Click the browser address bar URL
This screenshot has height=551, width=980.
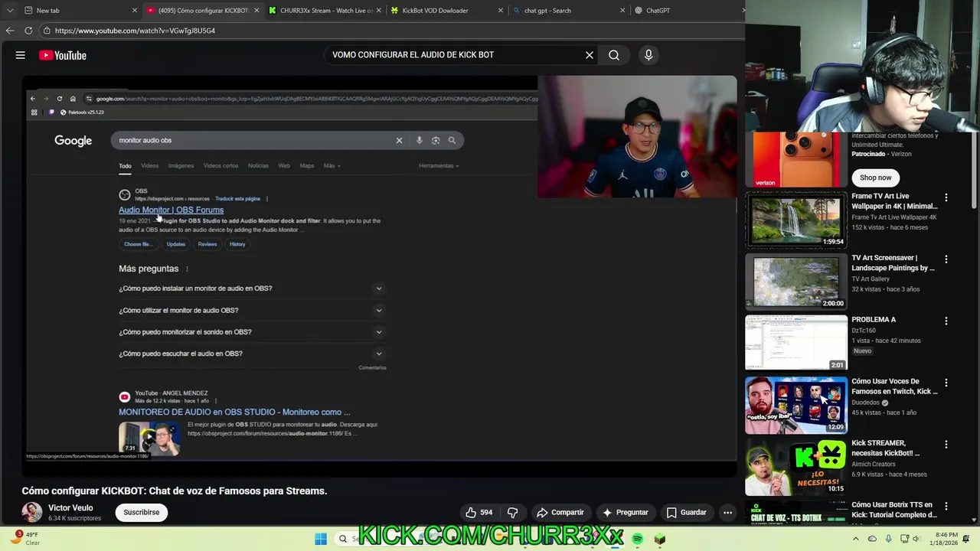point(135,31)
